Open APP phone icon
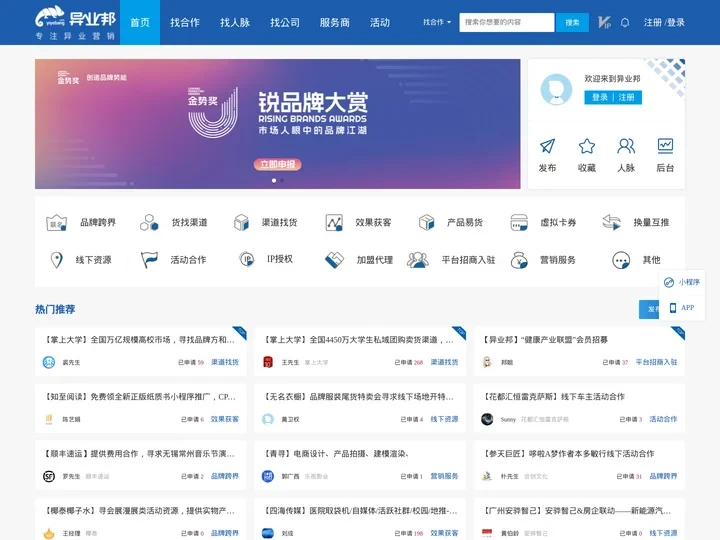The height and width of the screenshot is (540, 720). pos(673,308)
